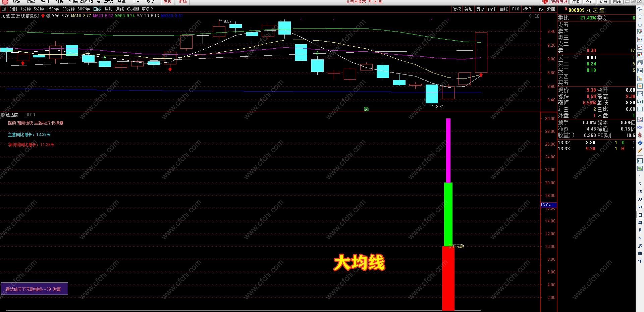Open the trend line chart icon in sidebar
This screenshot has width=644, height=312.
click(640, 47)
